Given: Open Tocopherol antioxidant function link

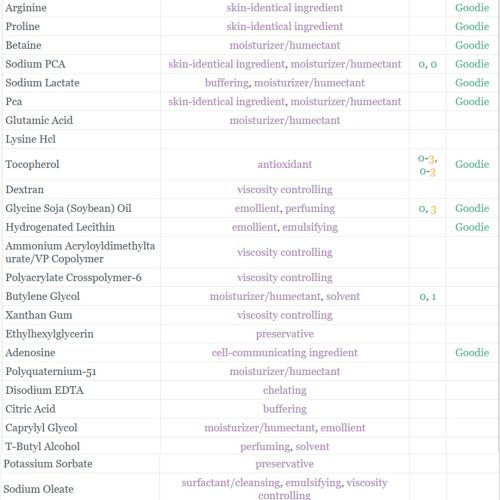Looking at the screenshot, I should (285, 164).
